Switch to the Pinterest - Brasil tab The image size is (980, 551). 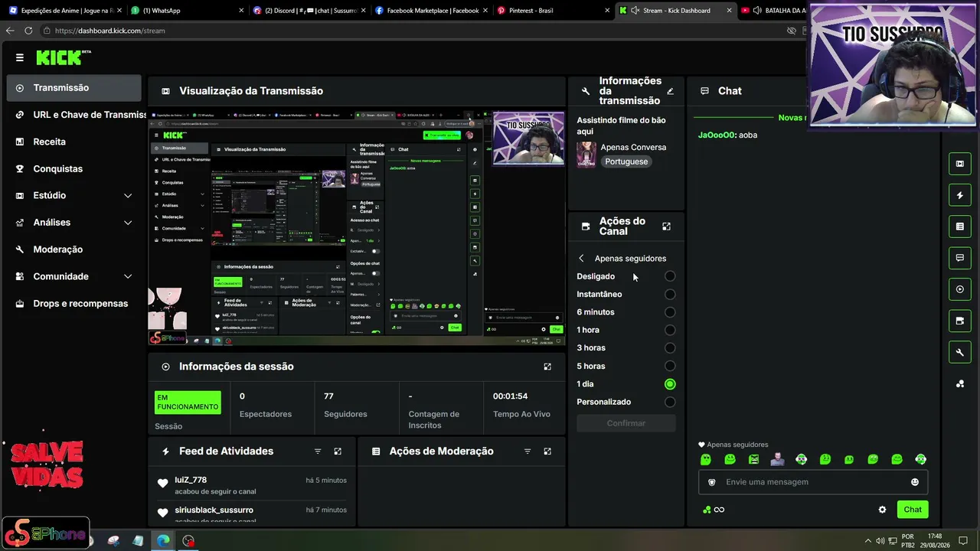pyautogui.click(x=553, y=11)
